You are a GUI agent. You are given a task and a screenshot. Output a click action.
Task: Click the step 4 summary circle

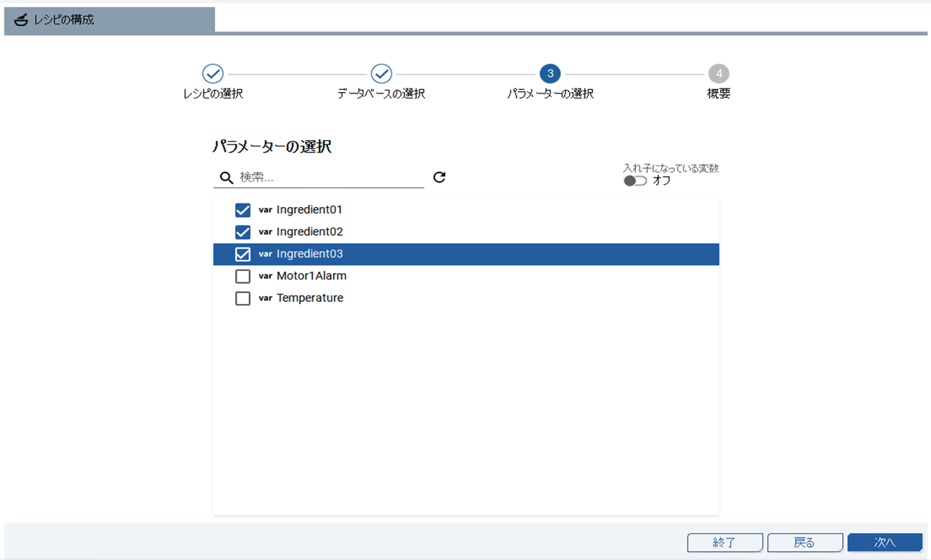coord(718,73)
